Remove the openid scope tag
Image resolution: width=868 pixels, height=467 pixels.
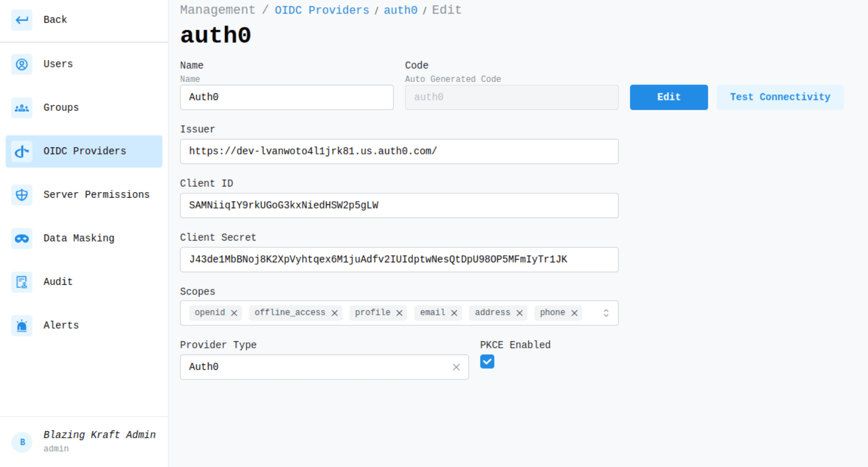pyautogui.click(x=234, y=313)
